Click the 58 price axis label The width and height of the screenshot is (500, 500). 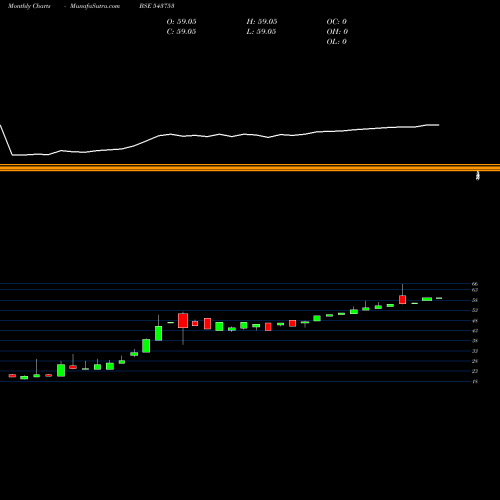[x=475, y=300]
